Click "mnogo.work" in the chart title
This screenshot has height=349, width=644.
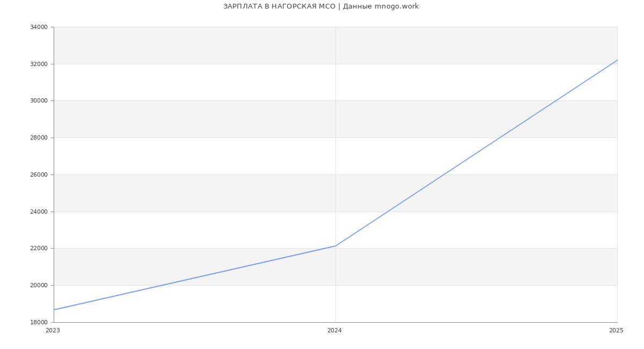coord(396,6)
